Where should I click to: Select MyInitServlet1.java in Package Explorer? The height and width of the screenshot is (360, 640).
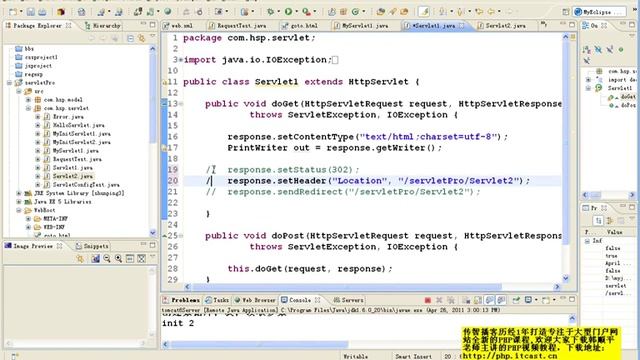81,134
